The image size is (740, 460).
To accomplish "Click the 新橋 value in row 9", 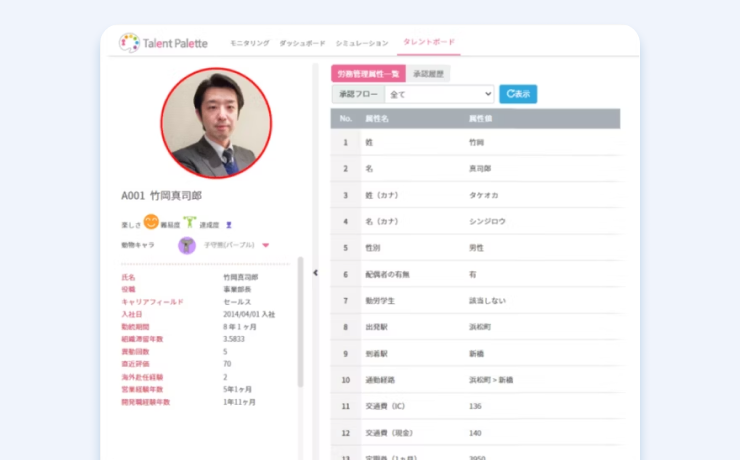I will click(x=476, y=354).
